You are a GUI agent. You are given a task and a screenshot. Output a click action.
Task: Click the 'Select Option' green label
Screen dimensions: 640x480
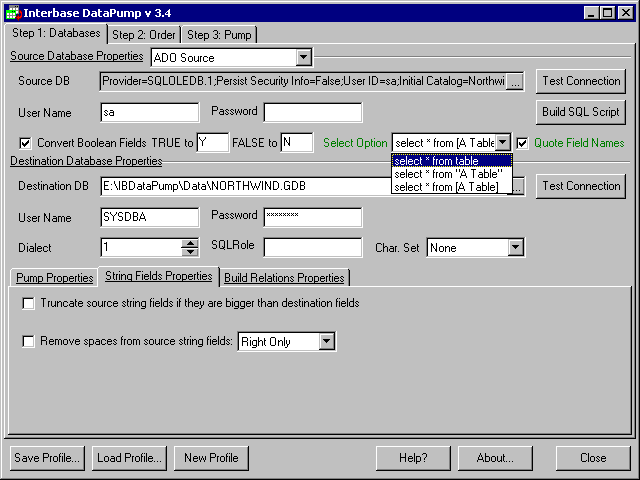pyautogui.click(x=355, y=143)
